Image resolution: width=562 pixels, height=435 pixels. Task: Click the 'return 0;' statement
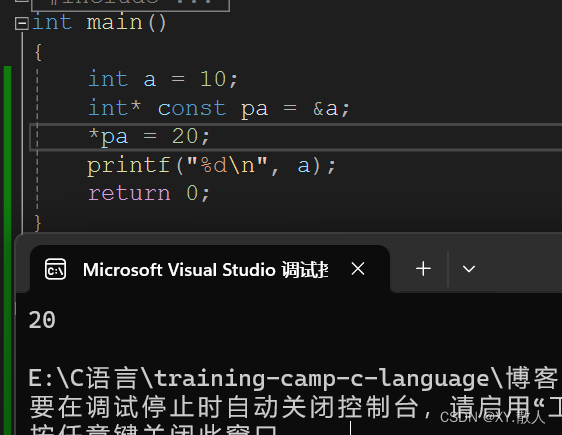149,193
